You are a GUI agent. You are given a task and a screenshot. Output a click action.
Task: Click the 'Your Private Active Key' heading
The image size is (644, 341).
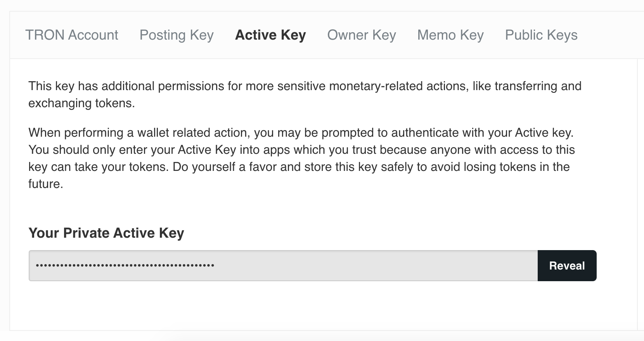click(106, 233)
